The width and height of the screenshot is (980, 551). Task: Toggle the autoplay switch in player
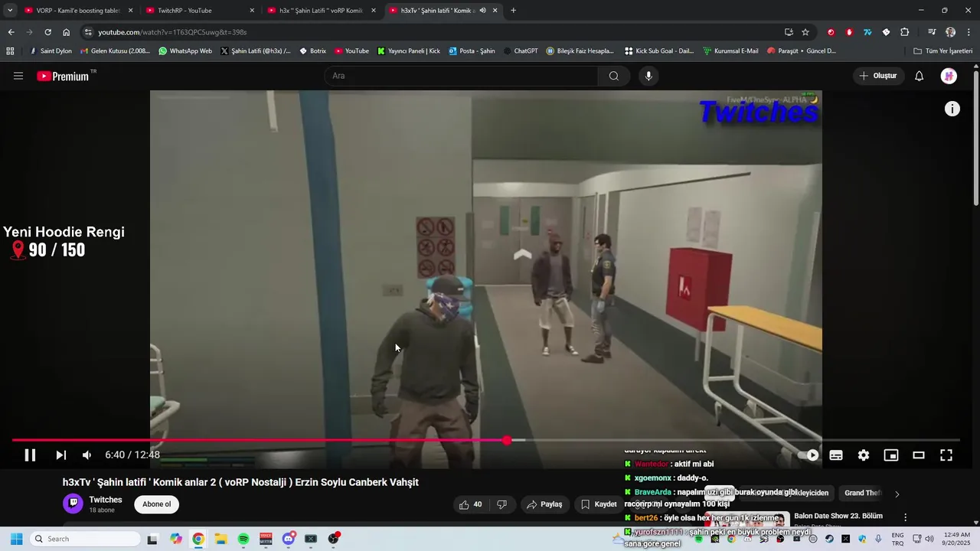click(808, 455)
